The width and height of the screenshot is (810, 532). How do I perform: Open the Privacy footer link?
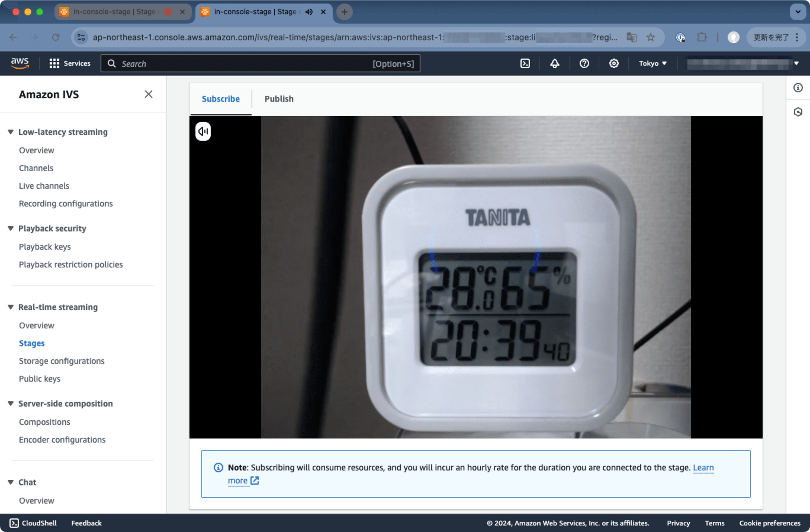pyautogui.click(x=678, y=523)
